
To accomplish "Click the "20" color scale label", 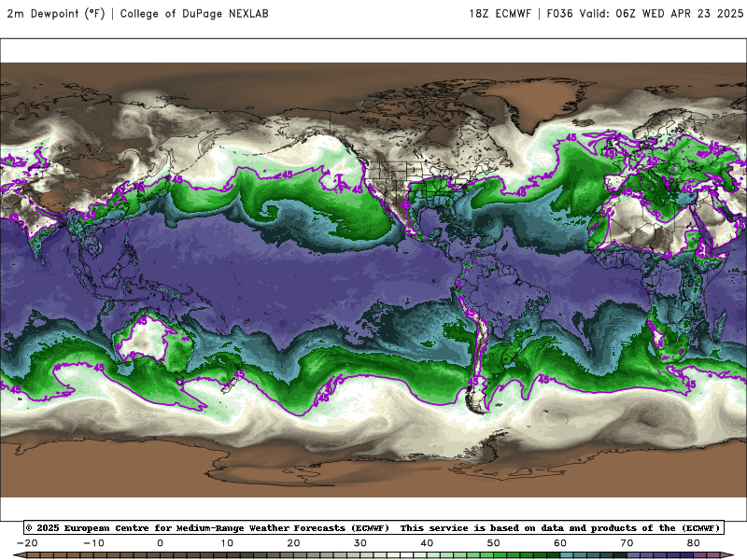I will coord(293,543).
